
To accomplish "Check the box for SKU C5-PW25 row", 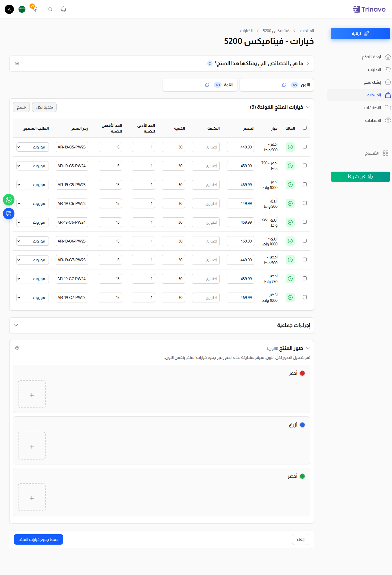I will click(x=305, y=184).
